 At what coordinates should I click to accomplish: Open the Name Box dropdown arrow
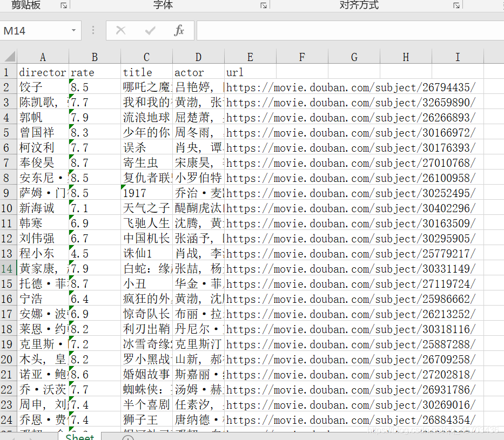point(73,31)
